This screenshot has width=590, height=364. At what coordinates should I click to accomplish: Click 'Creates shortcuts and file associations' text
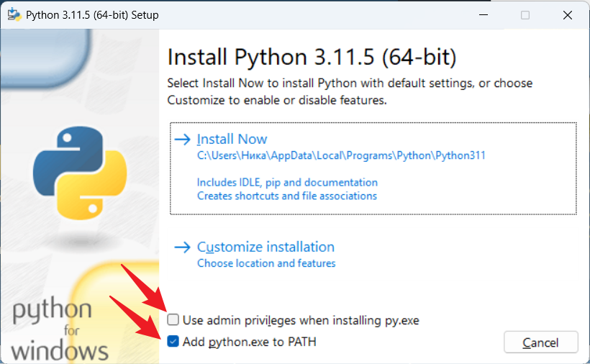(x=286, y=196)
